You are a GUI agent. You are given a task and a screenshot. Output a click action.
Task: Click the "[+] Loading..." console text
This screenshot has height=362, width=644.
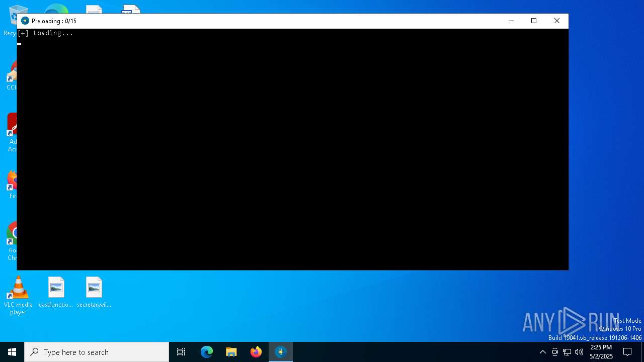click(45, 33)
